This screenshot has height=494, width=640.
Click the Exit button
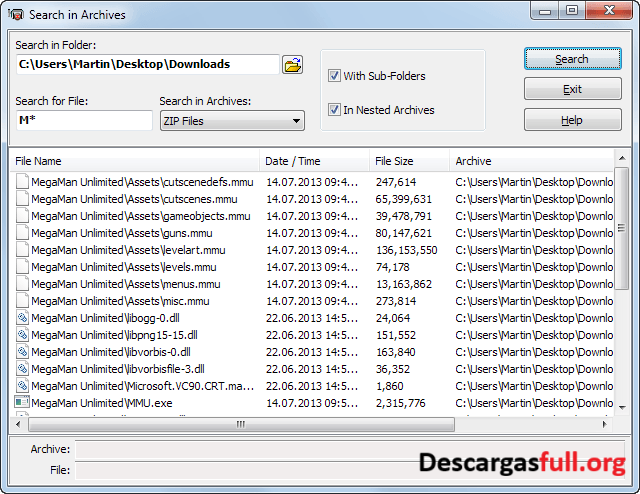[x=571, y=90]
